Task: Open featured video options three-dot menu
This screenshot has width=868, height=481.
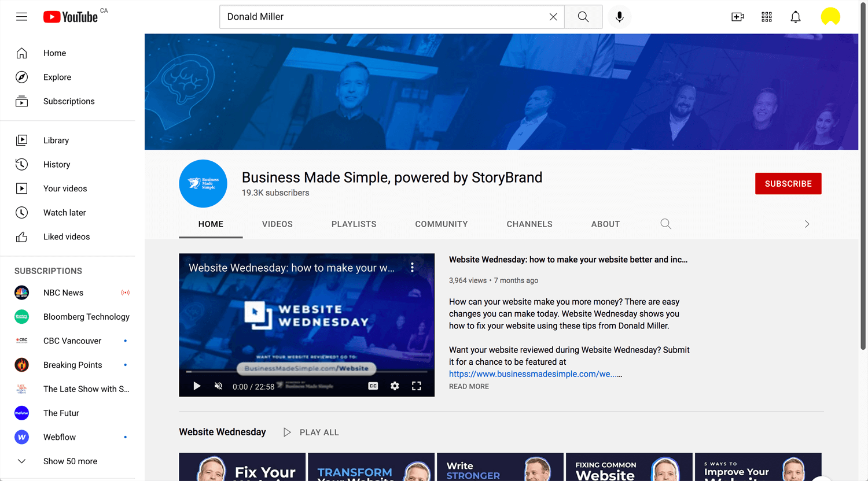Action: pos(412,267)
